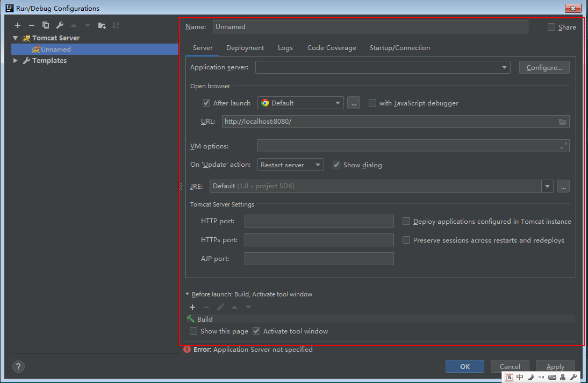Confirm with the OK button

pos(464,366)
